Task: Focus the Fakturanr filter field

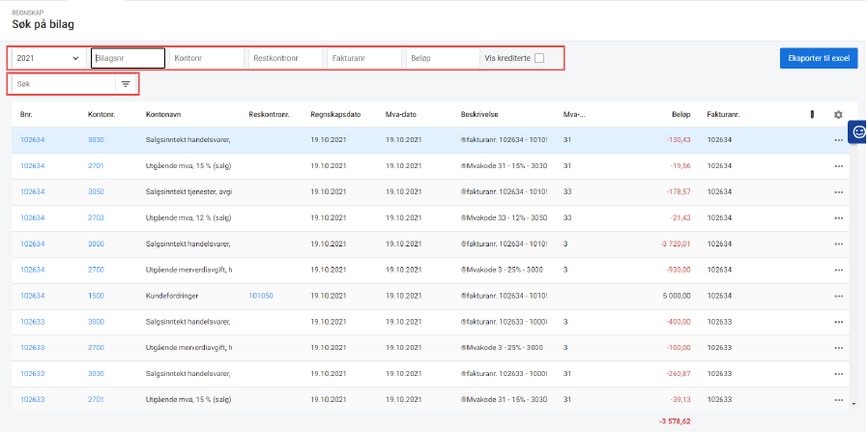Action: click(x=363, y=58)
